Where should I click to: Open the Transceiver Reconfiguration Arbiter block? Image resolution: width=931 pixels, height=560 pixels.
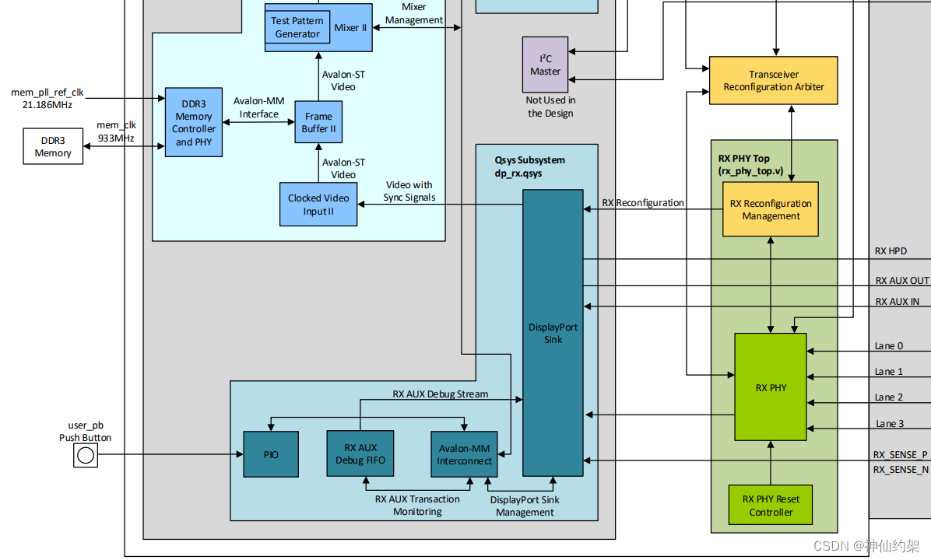click(773, 80)
